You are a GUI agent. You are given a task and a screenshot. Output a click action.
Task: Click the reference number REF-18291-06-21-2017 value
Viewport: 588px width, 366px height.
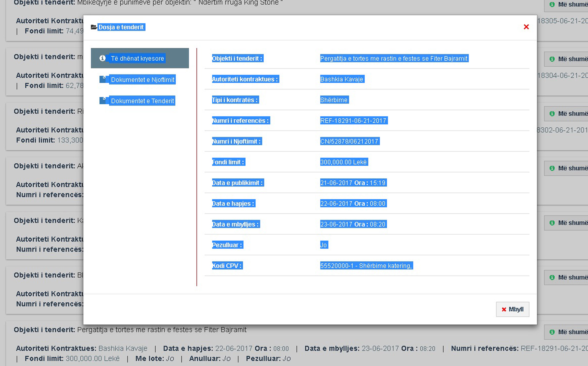click(x=353, y=121)
